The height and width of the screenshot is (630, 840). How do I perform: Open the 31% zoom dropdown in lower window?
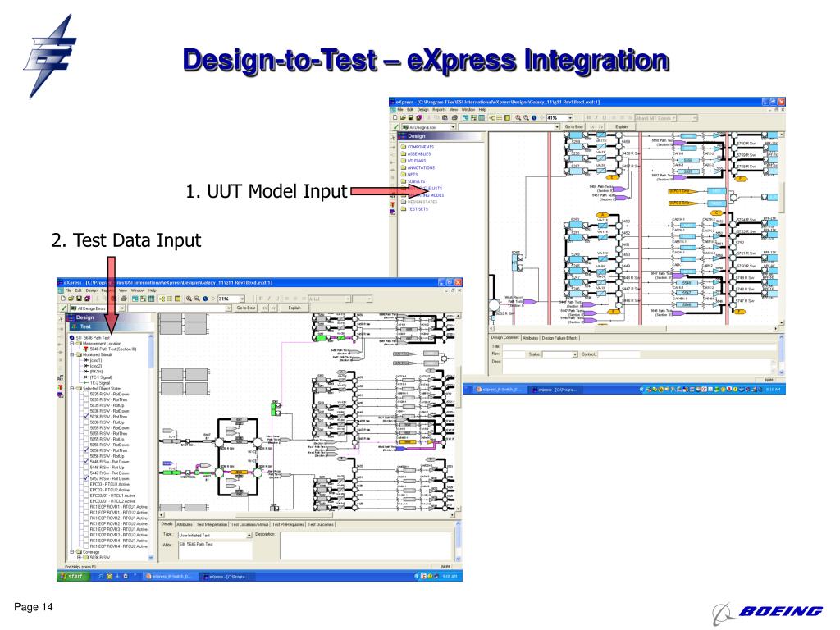tap(242, 299)
